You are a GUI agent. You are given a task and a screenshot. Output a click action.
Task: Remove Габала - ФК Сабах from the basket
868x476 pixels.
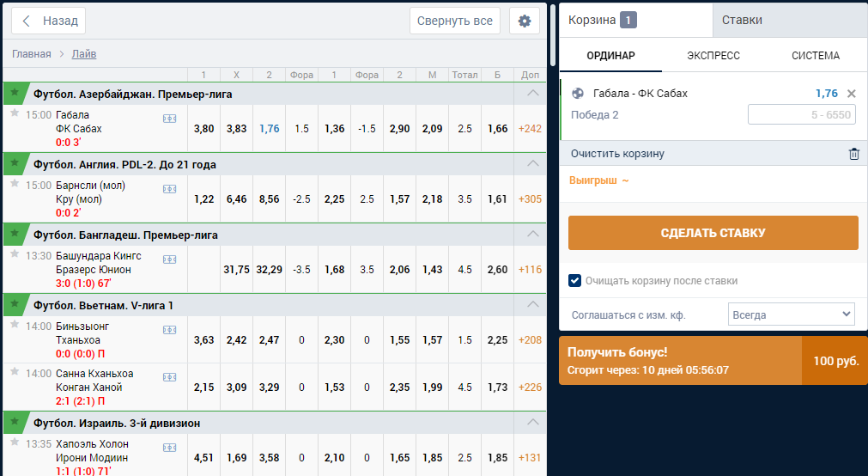(852, 94)
